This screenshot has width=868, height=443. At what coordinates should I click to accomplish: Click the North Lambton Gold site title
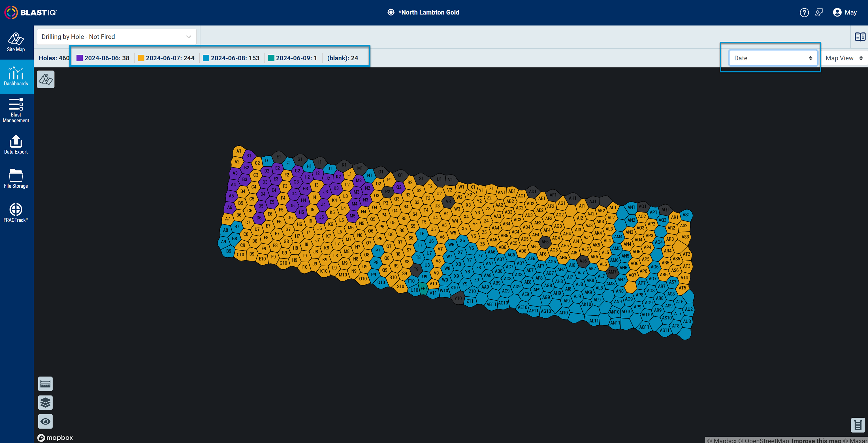click(428, 12)
